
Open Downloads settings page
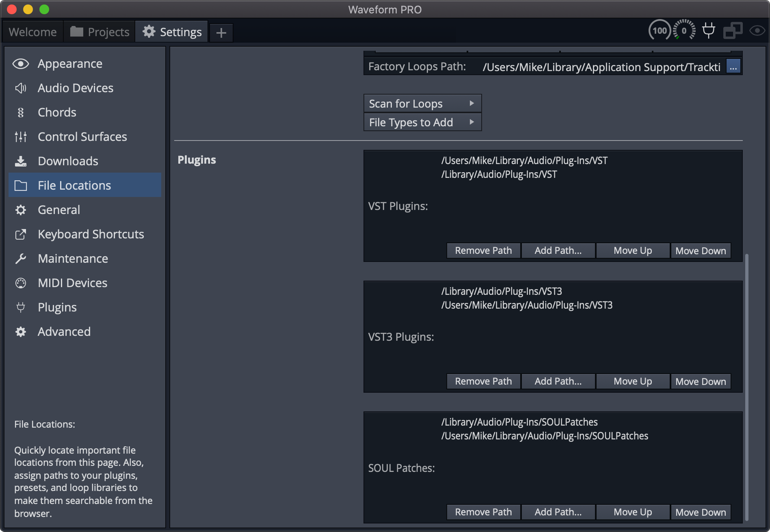[x=85, y=161]
